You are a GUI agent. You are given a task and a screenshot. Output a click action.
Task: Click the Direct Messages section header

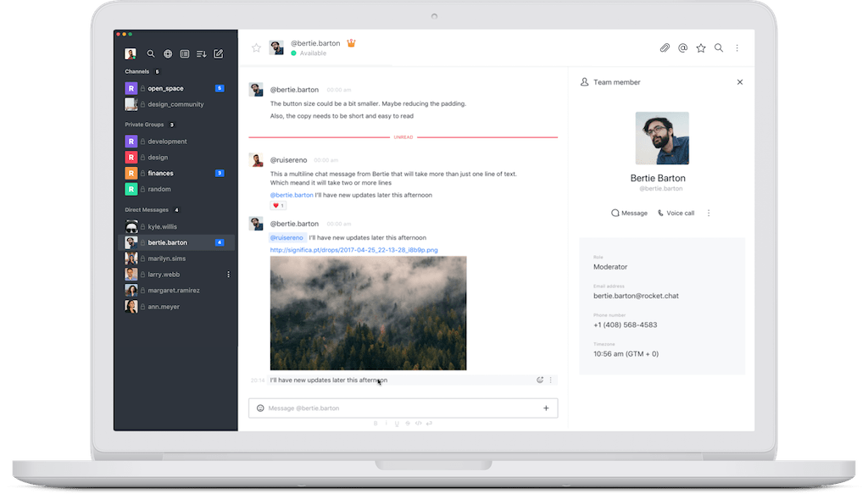[147, 210]
